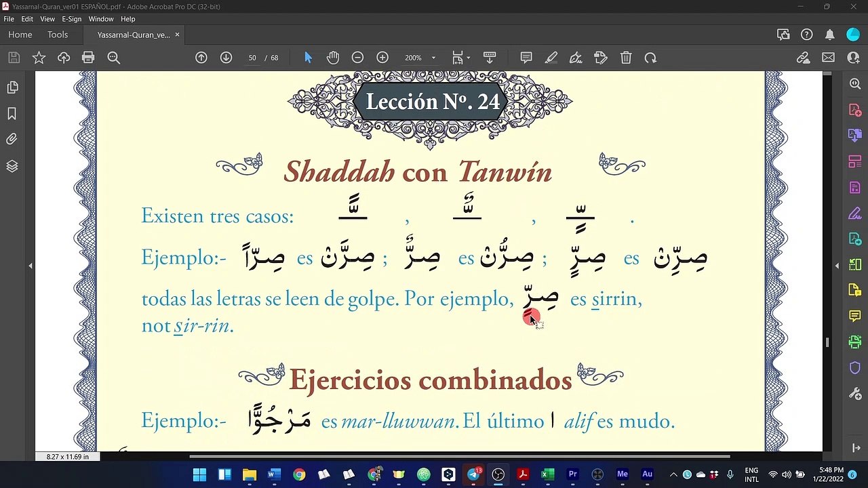The image size is (868, 488).
Task: Go to previous page arrow
Action: pos(201,58)
